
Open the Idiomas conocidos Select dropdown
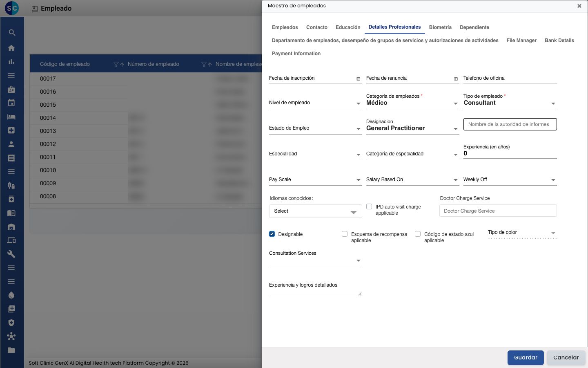[315, 211]
